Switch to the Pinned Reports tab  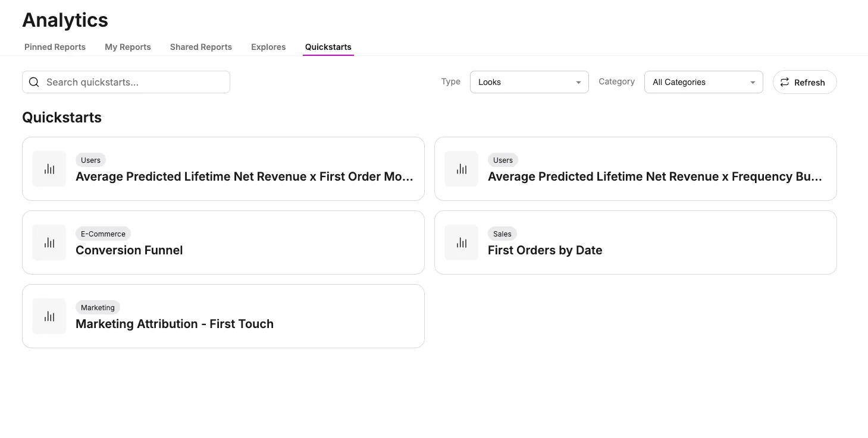pyautogui.click(x=55, y=47)
